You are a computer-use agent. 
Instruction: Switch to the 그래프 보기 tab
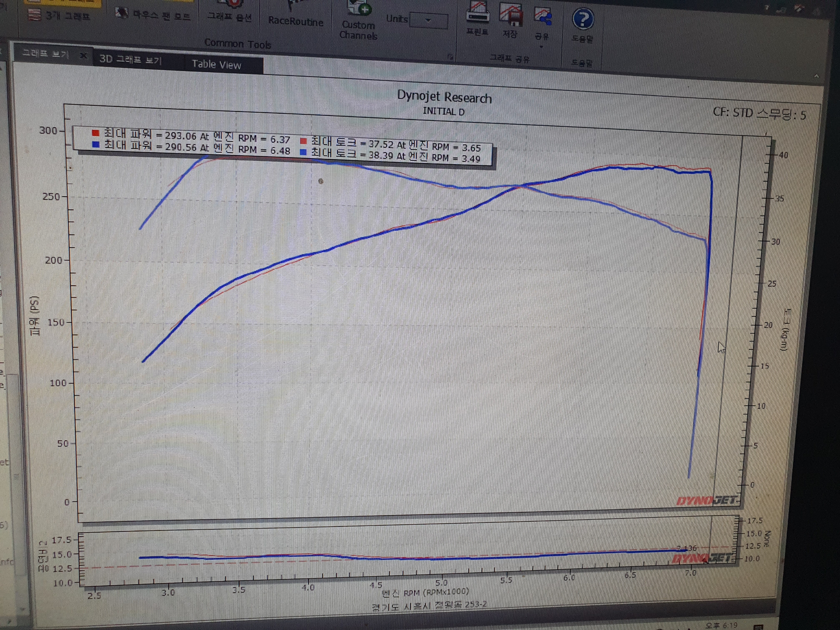[x=45, y=53]
